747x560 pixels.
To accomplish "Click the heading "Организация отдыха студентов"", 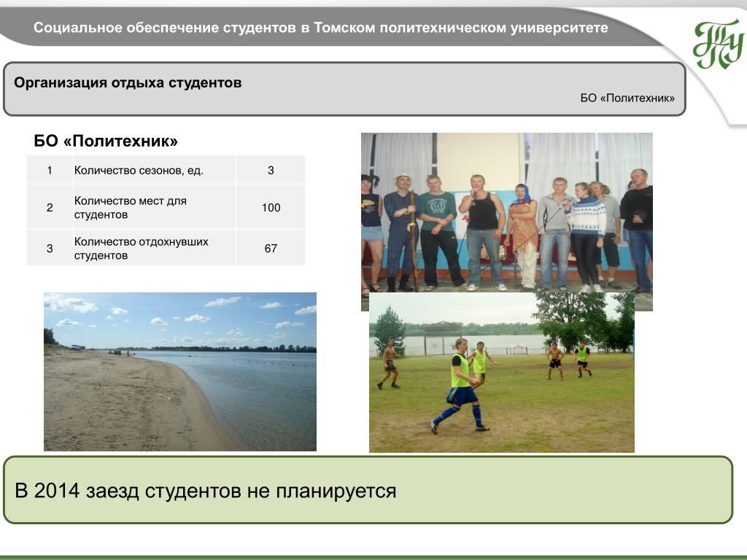I will (x=128, y=82).
